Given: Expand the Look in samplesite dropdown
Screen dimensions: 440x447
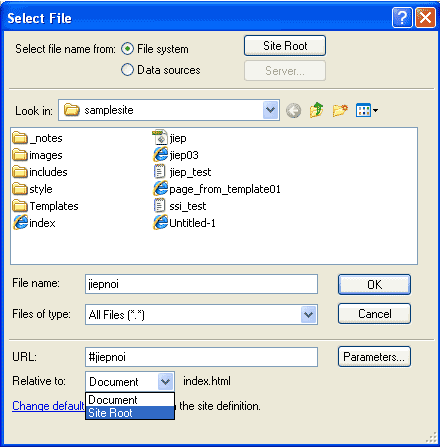Looking at the screenshot, I should pyautogui.click(x=270, y=110).
